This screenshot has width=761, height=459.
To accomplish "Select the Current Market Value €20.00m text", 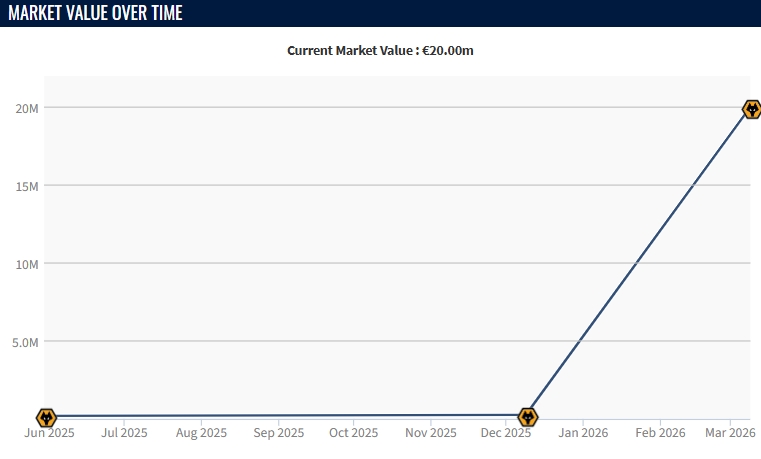I will 380,50.
